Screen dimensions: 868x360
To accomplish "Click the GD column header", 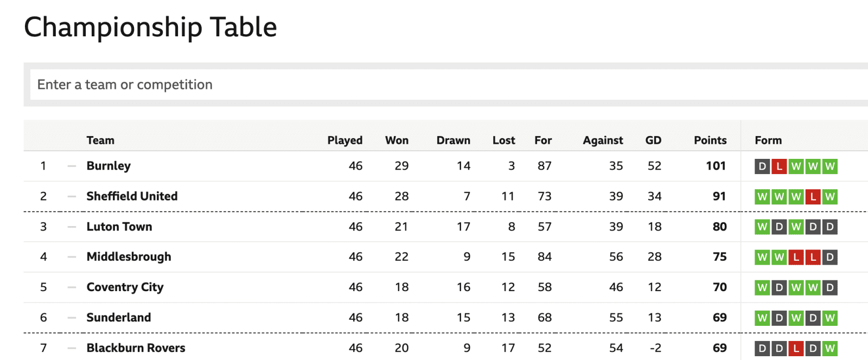I will 653,140.
